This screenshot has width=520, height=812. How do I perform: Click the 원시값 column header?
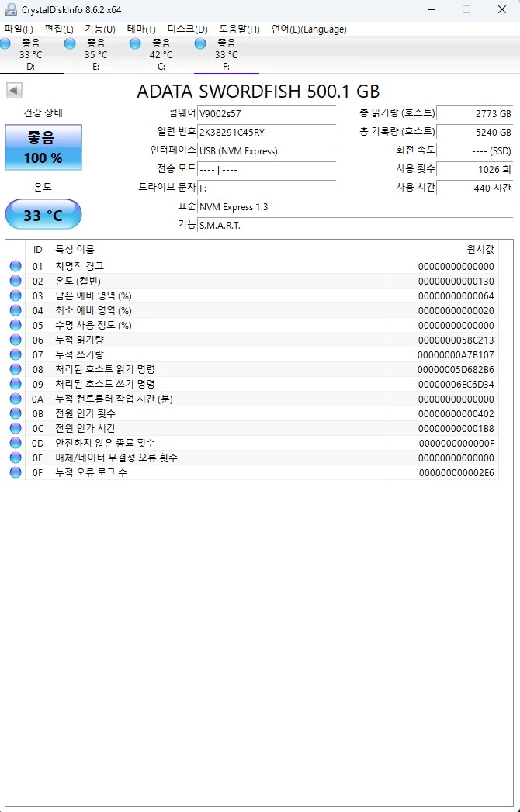pyautogui.click(x=444, y=250)
